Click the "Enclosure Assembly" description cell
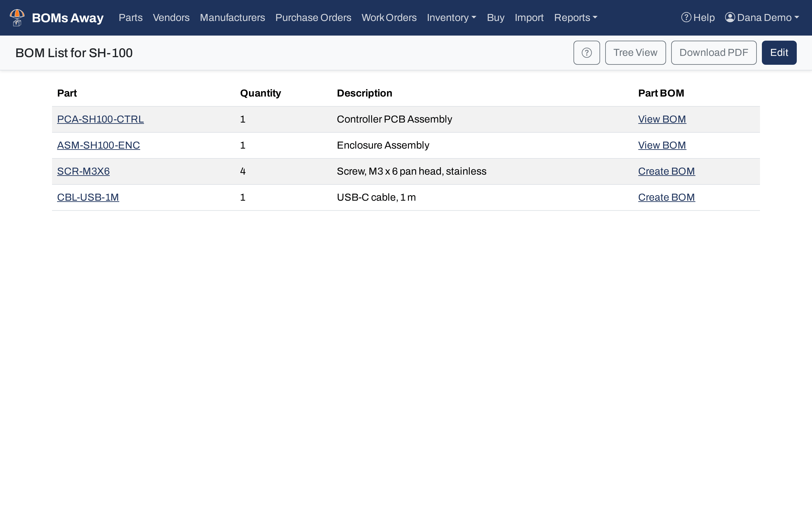 click(x=383, y=145)
